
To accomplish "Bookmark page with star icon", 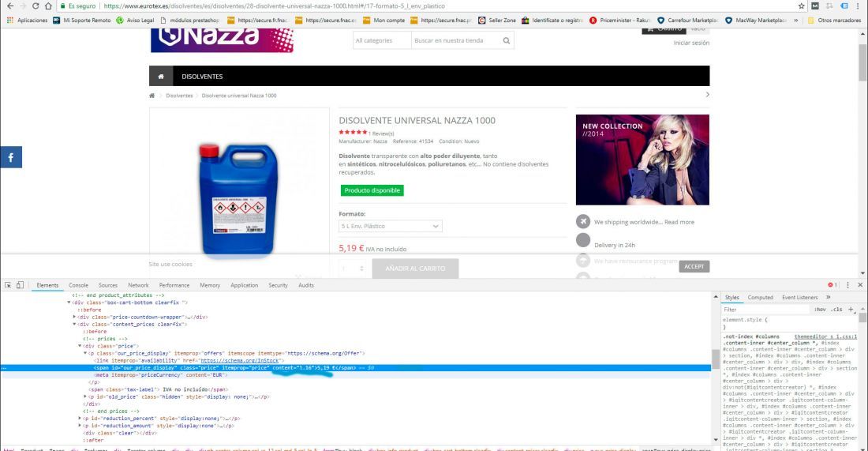I will tap(802, 6).
